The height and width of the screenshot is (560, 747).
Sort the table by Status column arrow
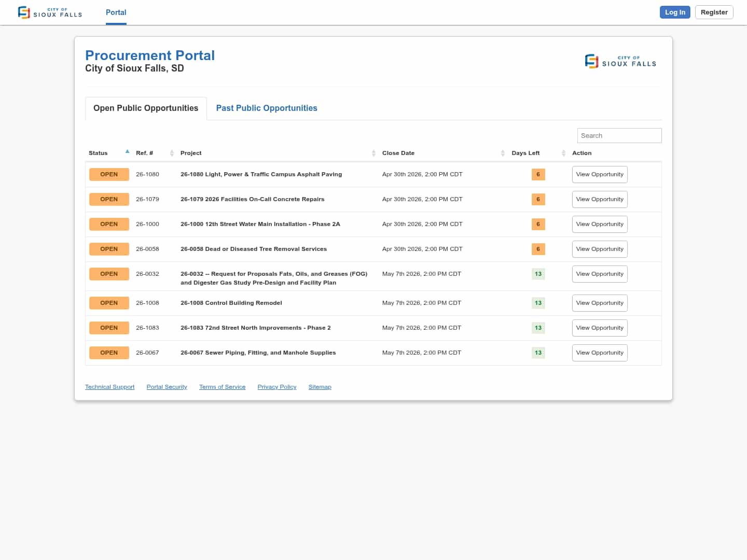127,152
